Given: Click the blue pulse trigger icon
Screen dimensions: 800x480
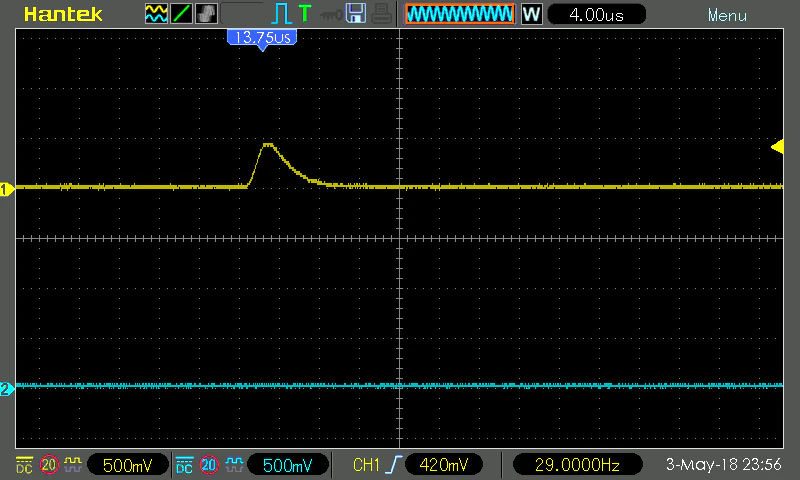Looking at the screenshot, I should 281,14.
